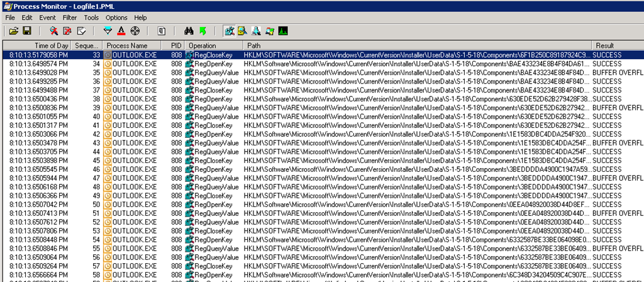The height and width of the screenshot is (282, 644).
Task: Toggle Show Registry Activity filter
Action: (x=229, y=30)
